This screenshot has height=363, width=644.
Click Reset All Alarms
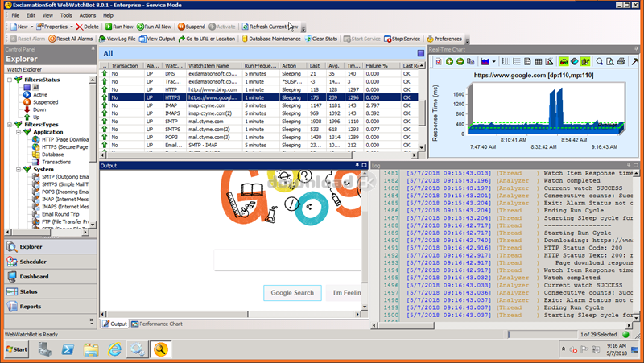click(x=71, y=39)
